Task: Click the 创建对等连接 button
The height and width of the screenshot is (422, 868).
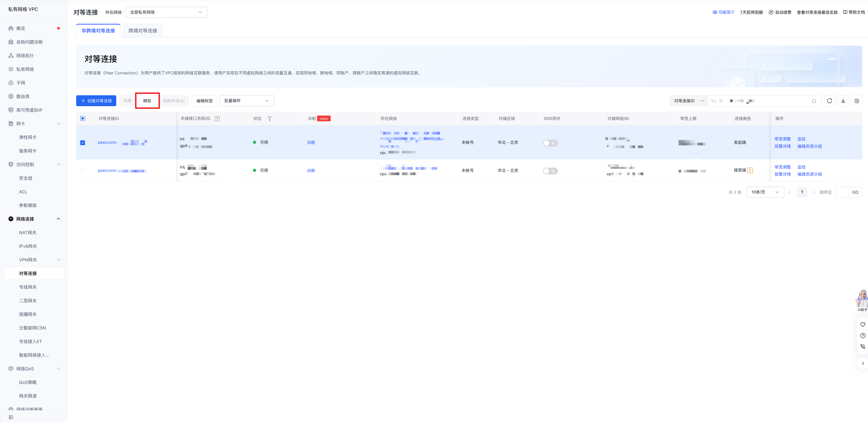Action: pos(96,101)
